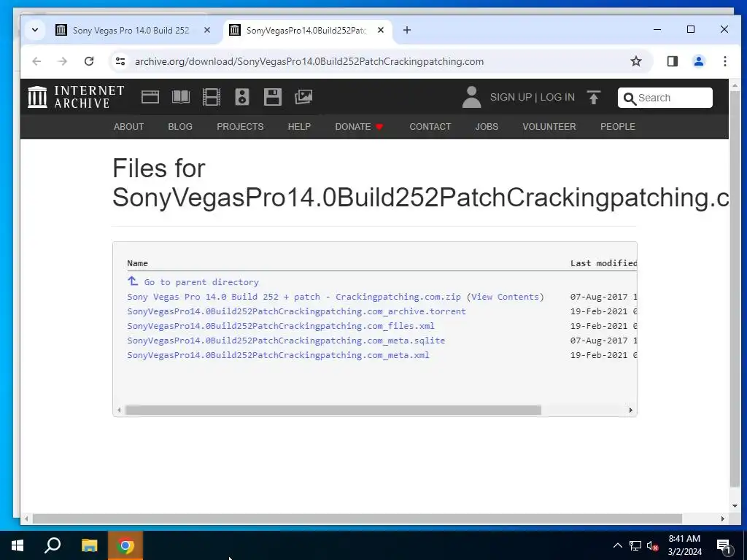Click the page scroll down arrow
The height and width of the screenshot is (560, 747).
point(735,506)
